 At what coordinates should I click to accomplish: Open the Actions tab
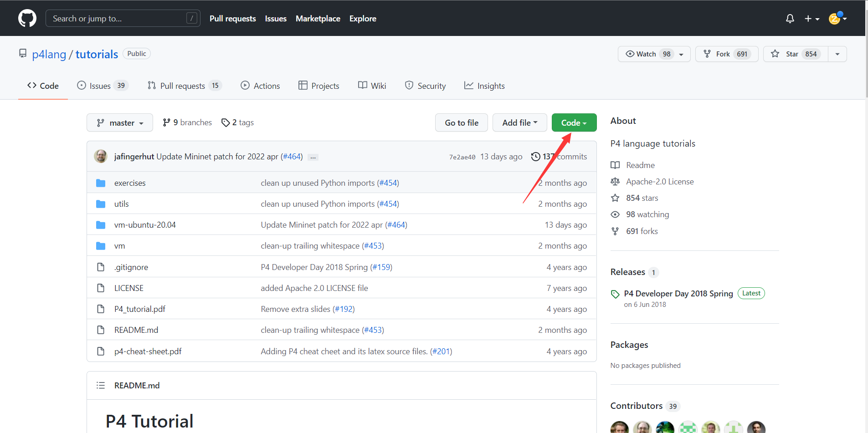[260, 86]
